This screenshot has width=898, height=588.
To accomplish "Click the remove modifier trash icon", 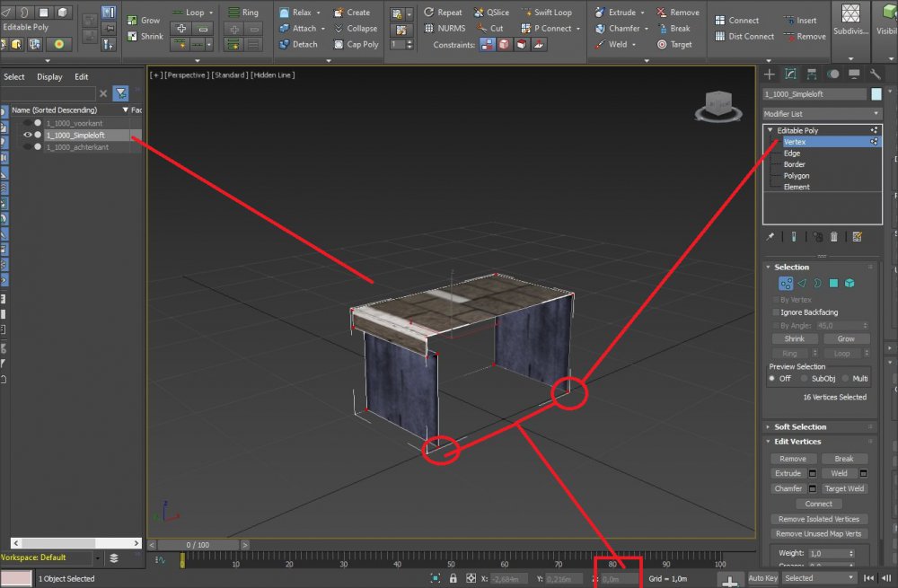I will point(834,237).
